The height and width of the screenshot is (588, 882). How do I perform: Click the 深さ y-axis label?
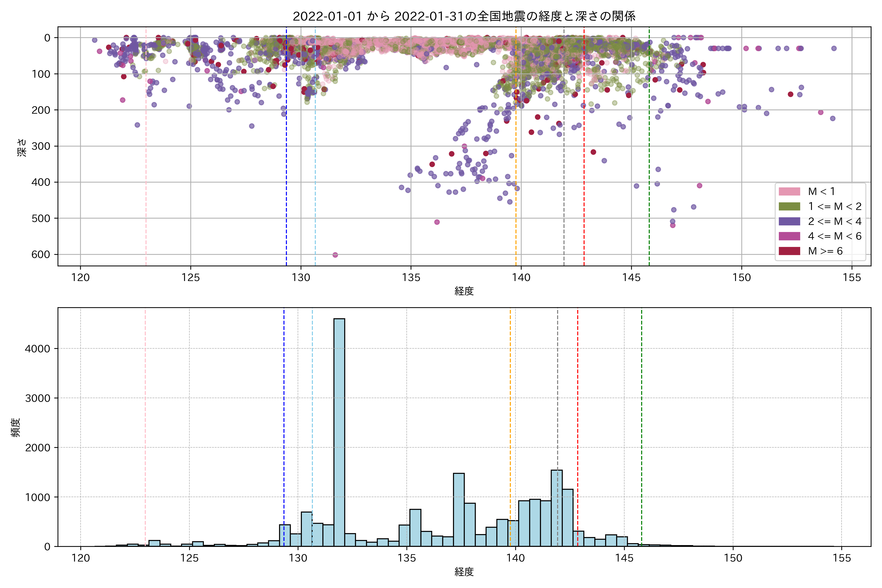tap(22, 147)
